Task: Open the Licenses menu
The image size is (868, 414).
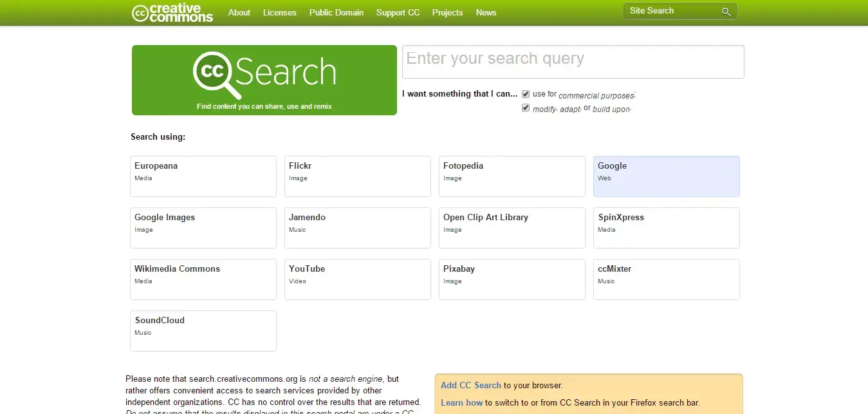Action: coord(279,12)
